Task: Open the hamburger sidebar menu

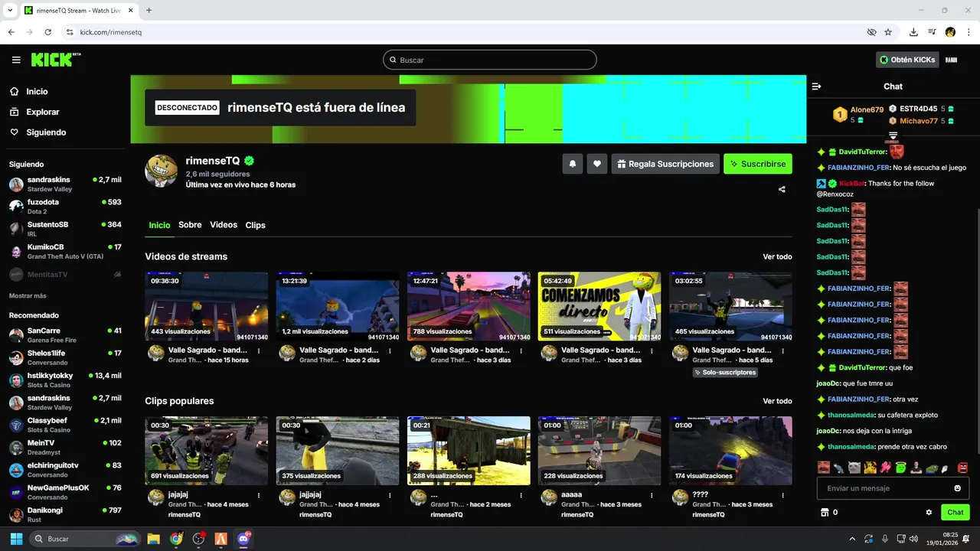Action: 16,60
